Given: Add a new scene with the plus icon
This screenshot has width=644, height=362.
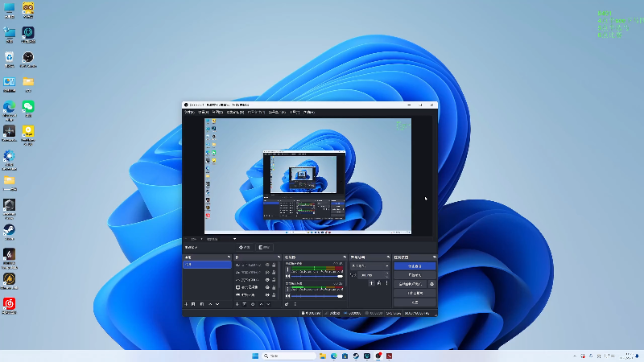Looking at the screenshot, I should pyautogui.click(x=186, y=304).
